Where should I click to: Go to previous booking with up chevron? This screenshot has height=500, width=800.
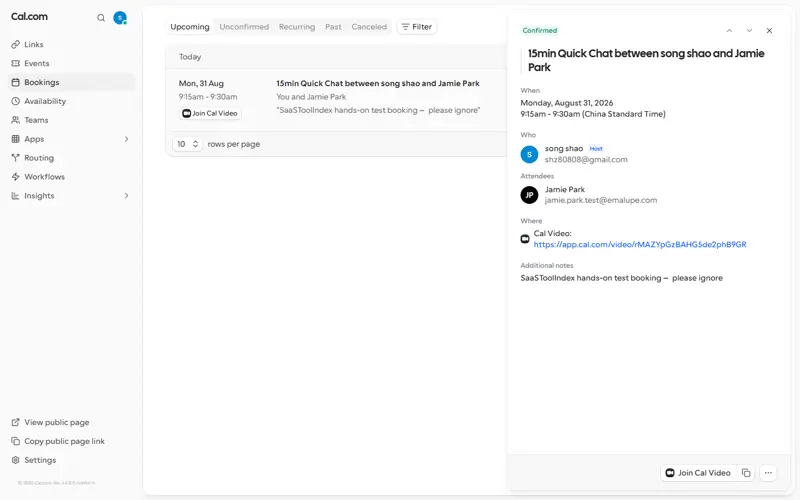pos(729,31)
